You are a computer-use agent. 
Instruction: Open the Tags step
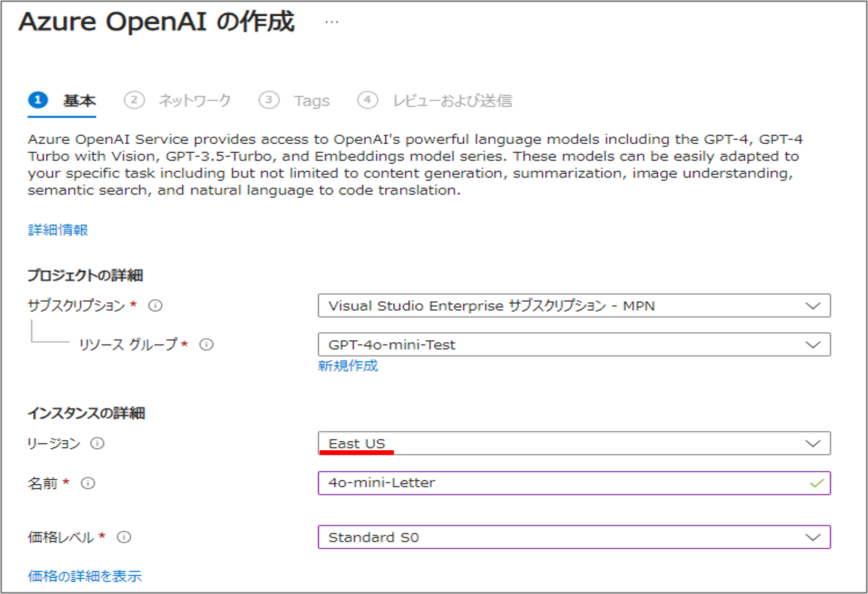click(311, 100)
